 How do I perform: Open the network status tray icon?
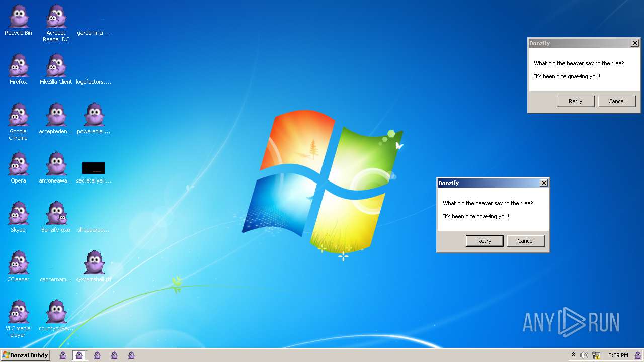point(596,355)
